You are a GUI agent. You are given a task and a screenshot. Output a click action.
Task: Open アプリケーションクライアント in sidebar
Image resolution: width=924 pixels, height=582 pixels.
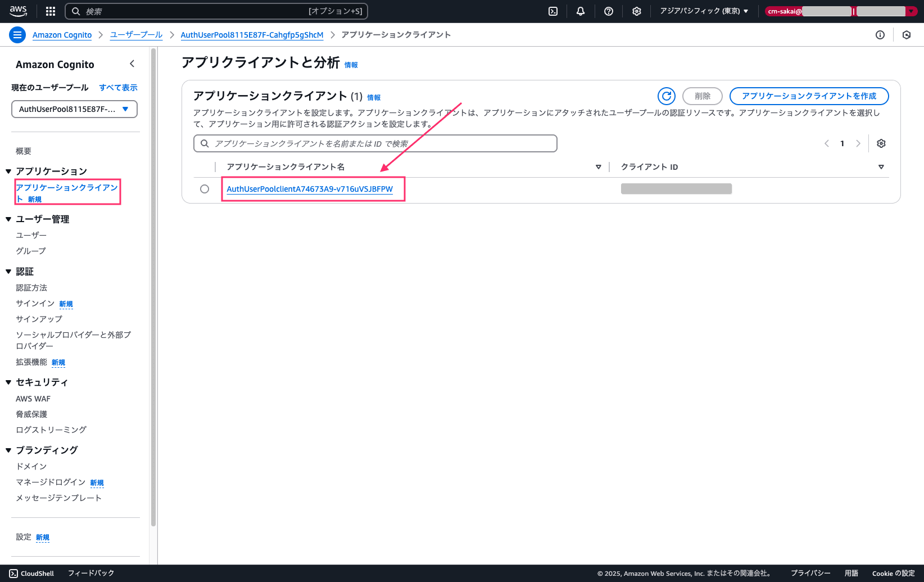(x=66, y=192)
